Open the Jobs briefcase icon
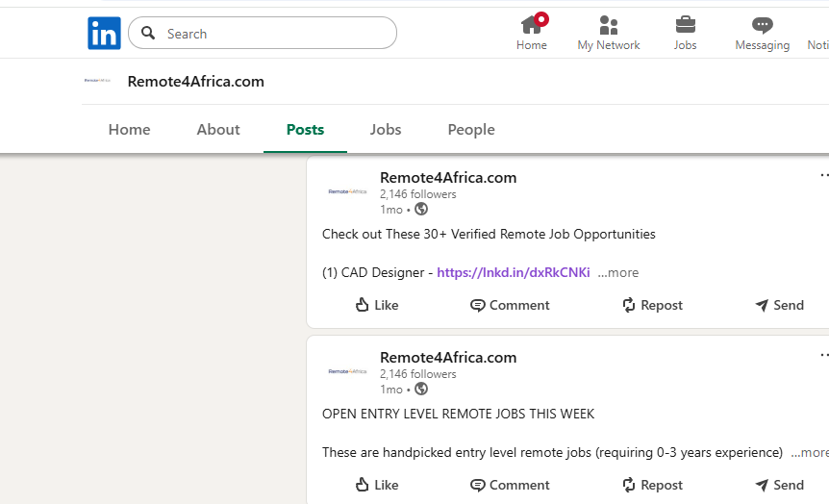Viewport: 829px width, 504px height. point(685,33)
